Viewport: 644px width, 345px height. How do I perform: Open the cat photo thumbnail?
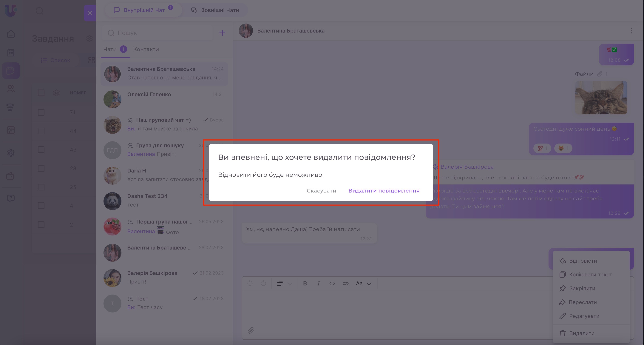[x=601, y=98]
